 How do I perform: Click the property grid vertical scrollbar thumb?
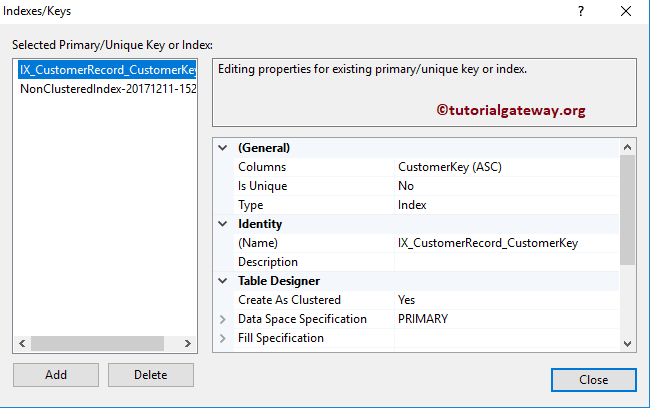coord(628,210)
